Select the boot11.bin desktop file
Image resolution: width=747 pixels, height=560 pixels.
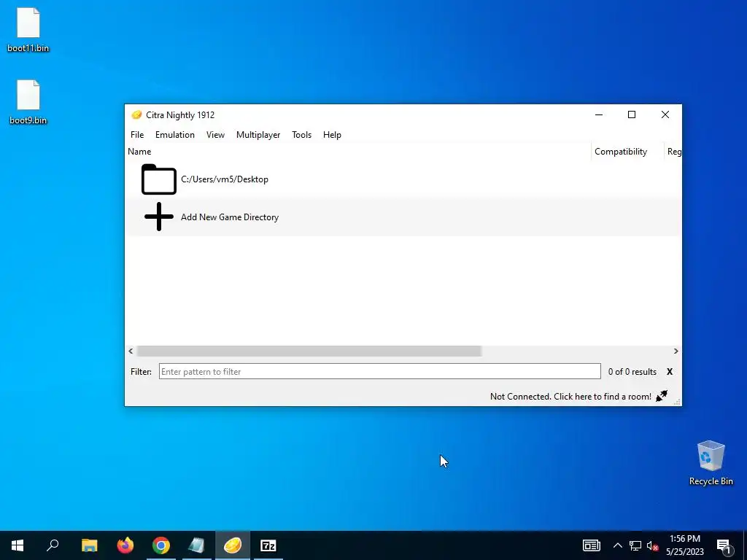coord(28,30)
